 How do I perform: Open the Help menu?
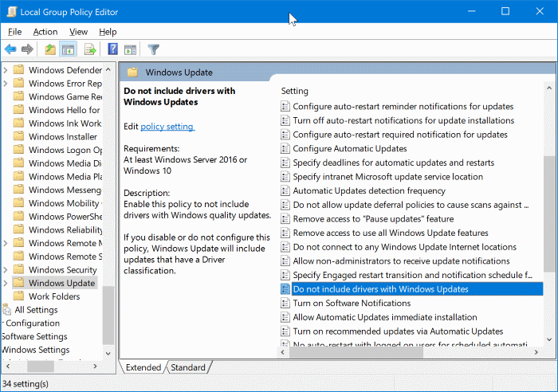[x=108, y=32]
